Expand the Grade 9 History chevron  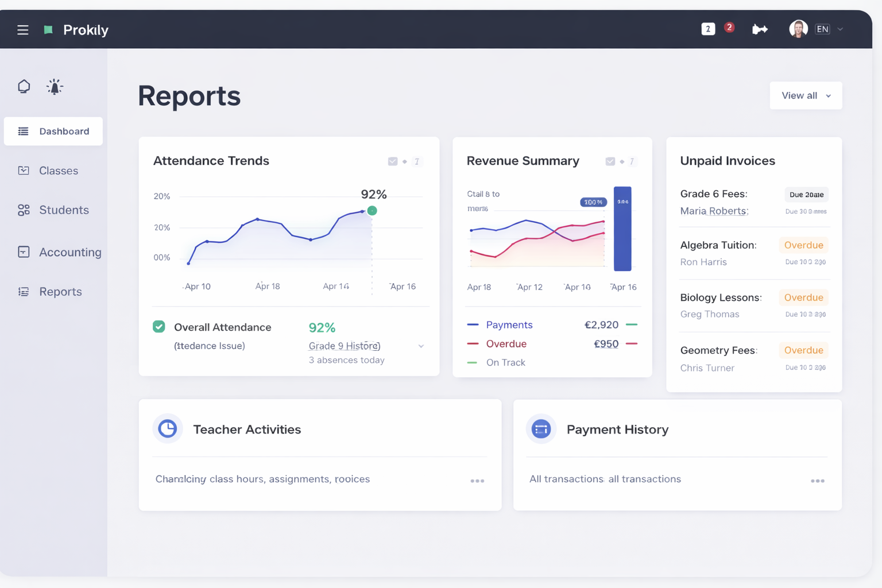pyautogui.click(x=421, y=346)
